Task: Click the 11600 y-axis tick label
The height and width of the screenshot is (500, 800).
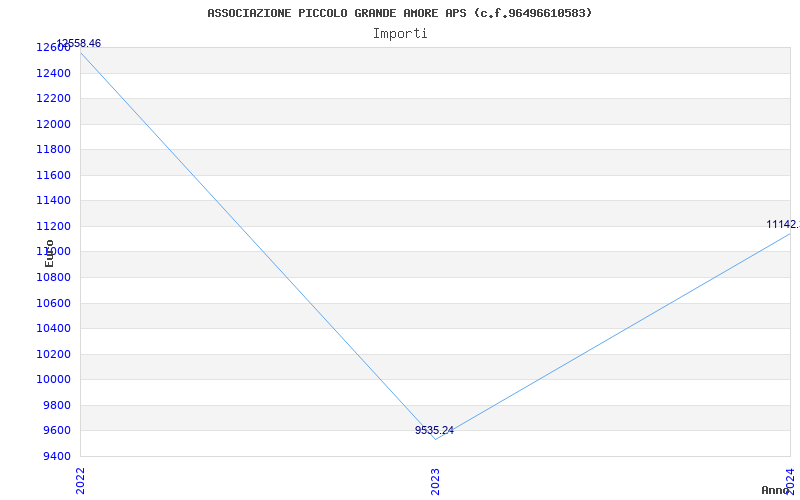Action: (53, 176)
